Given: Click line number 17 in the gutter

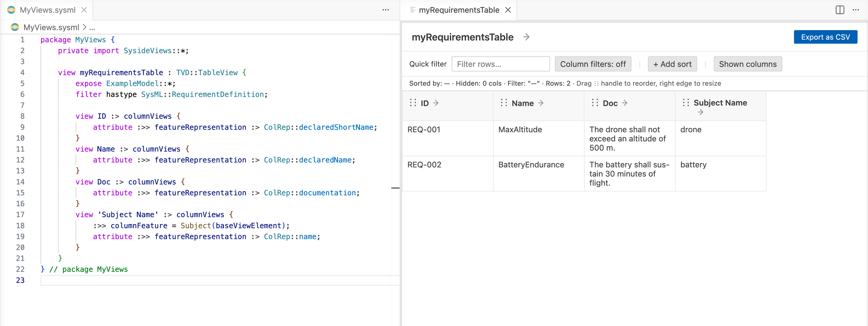Looking at the screenshot, I should 20,215.
